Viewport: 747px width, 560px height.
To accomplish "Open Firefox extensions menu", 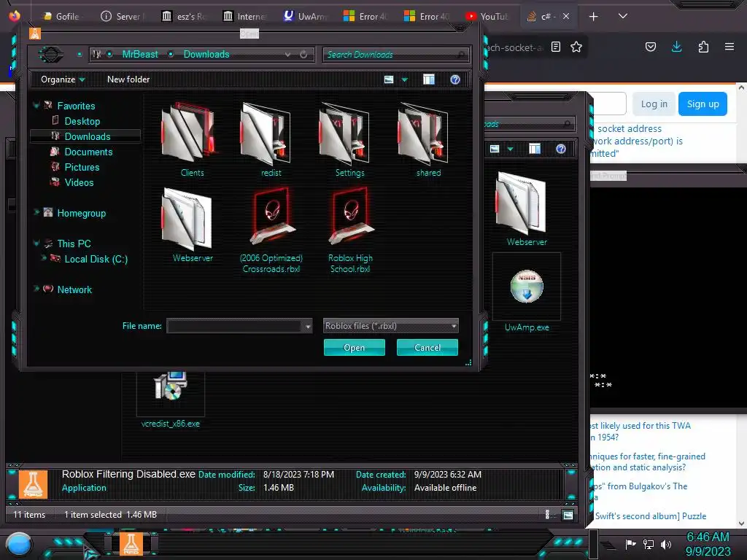I will 703,47.
